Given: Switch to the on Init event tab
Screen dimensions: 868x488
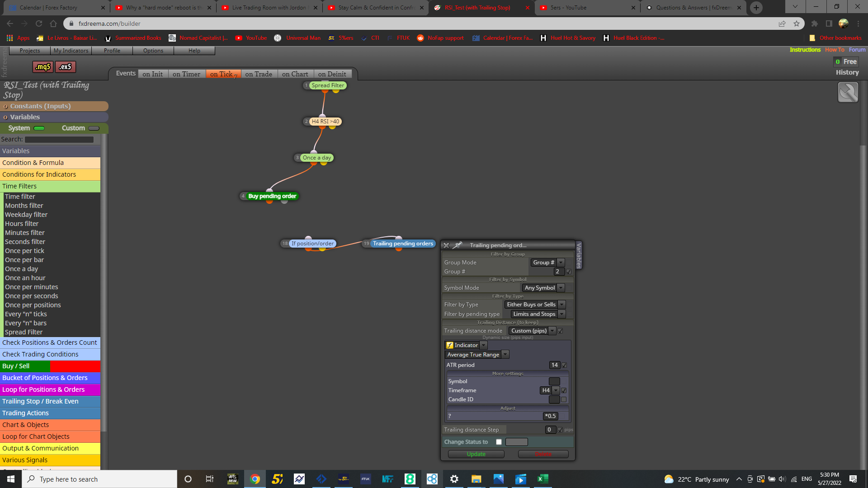Looking at the screenshot, I should (x=152, y=74).
